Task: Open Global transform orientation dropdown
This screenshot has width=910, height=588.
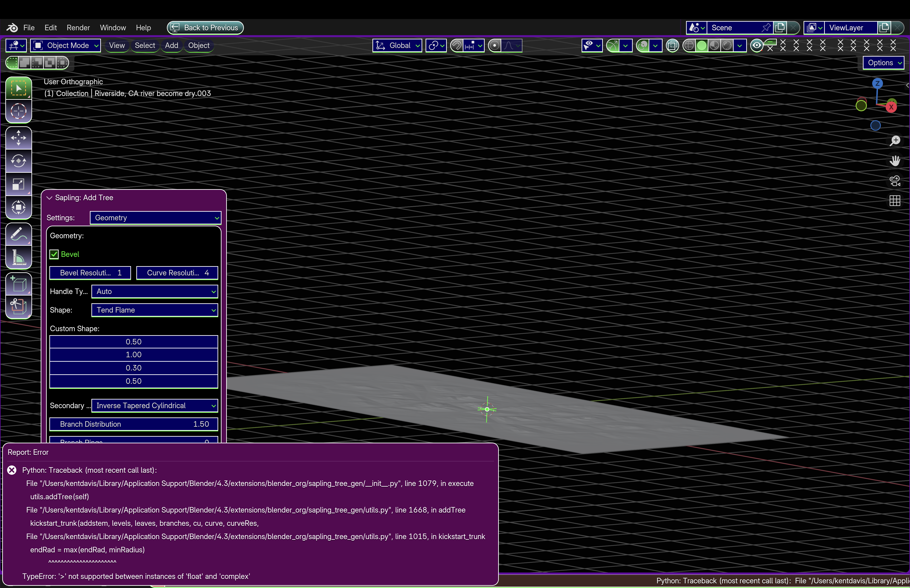Action: 397,45
